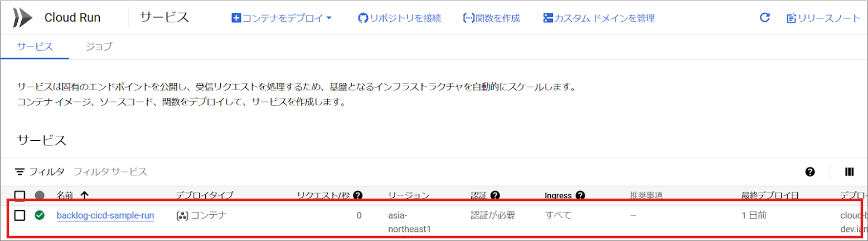Switch to the サービス tab

(35, 47)
